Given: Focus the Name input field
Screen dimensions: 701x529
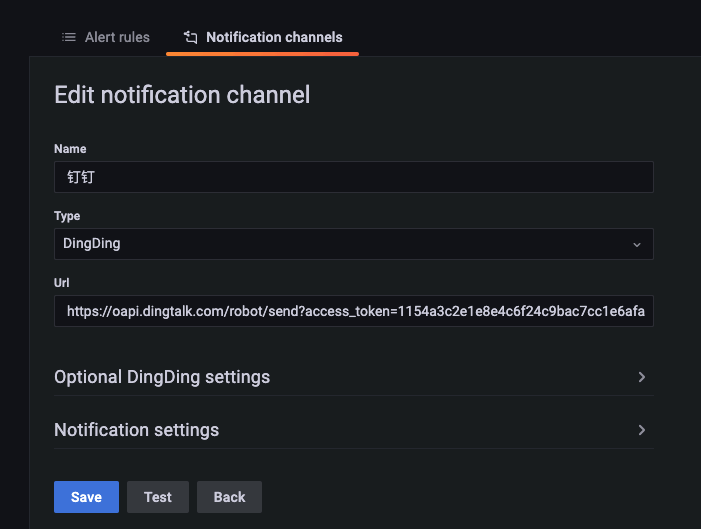Looking at the screenshot, I should tap(353, 177).
